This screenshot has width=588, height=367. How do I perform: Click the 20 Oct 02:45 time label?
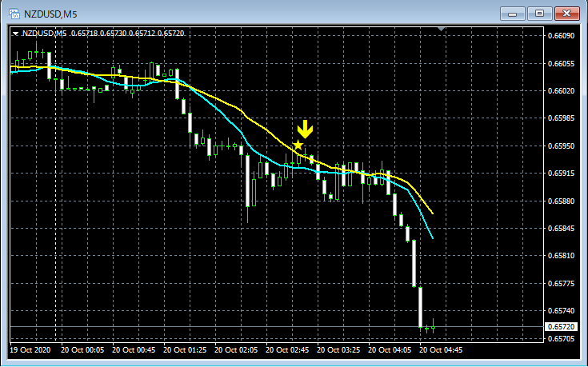pos(287,350)
